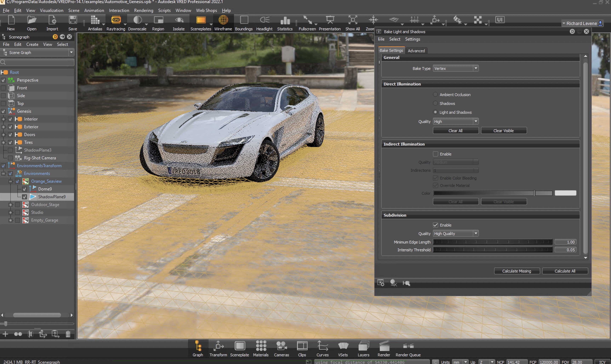The height and width of the screenshot is (364, 611).
Task: Open the Curves module
Action: coord(322,348)
